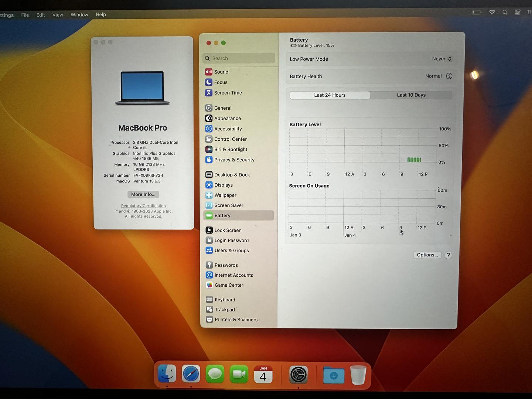Click More Info... in About window
Viewport: 532px width, 399px height.
tap(143, 194)
